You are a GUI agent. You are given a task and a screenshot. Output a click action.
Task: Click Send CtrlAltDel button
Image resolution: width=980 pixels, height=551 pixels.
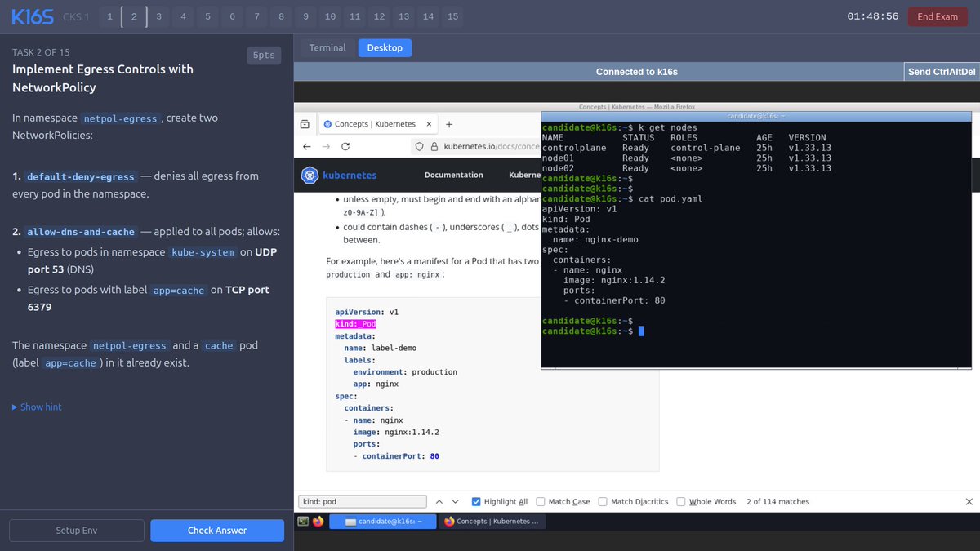tap(942, 72)
